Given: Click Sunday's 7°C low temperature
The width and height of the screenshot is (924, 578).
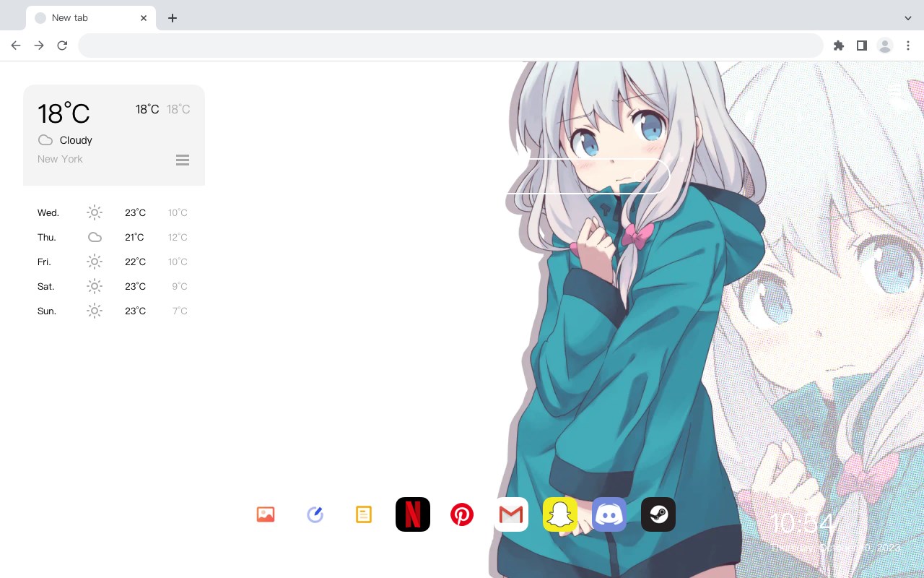Looking at the screenshot, I should [x=180, y=311].
